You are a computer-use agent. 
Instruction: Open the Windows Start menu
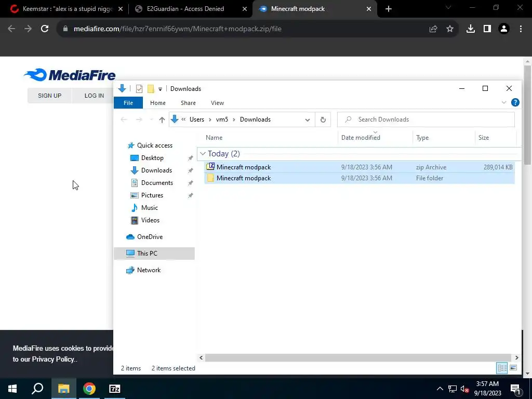(x=12, y=389)
